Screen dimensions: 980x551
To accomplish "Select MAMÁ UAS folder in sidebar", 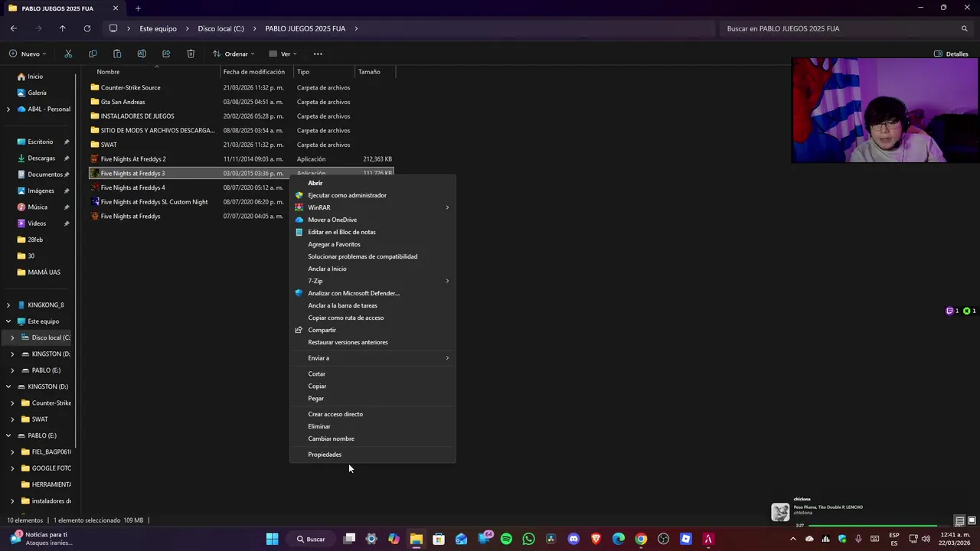I will 44,272.
